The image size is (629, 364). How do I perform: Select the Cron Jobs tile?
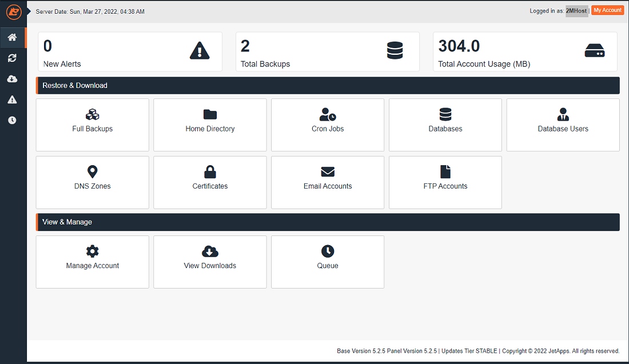click(x=328, y=125)
